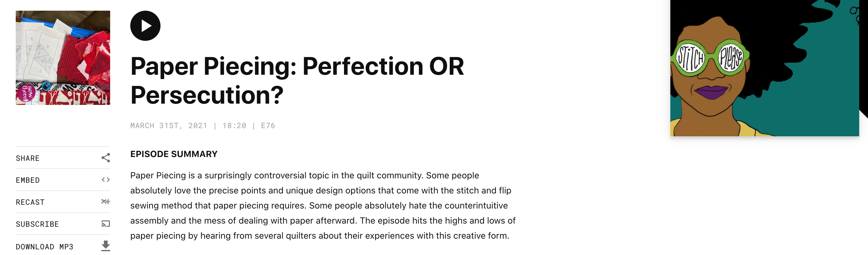Image resolution: width=868 pixels, height=255 pixels.
Task: Choose the RECAST text label
Action: (30, 202)
